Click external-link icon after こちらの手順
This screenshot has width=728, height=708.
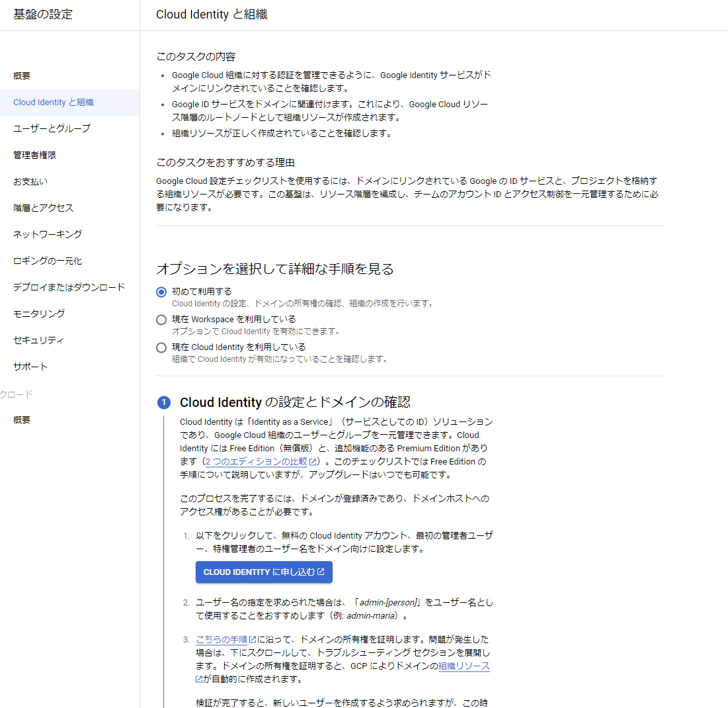coord(253,640)
